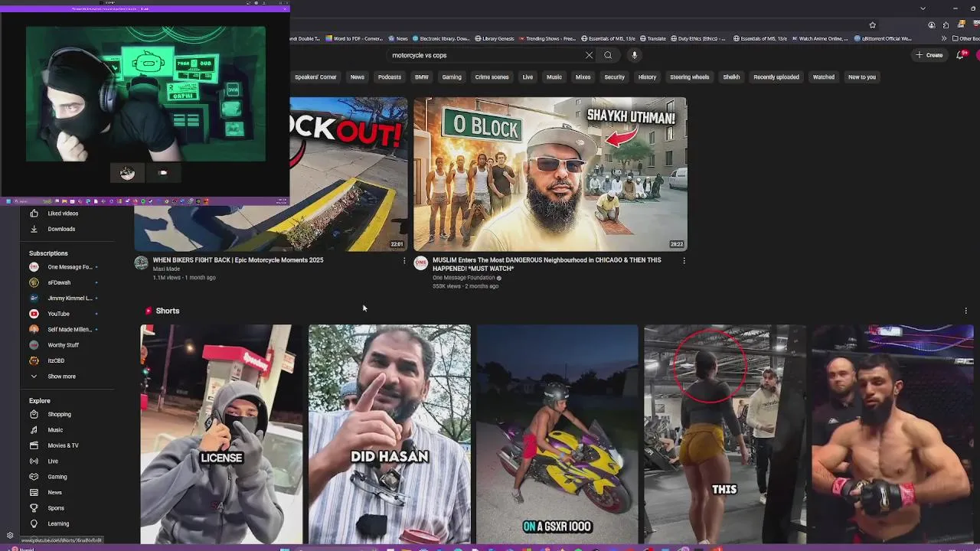Open options menu for WHEN BIKERS FIGHT BACK video
Image resolution: width=980 pixels, height=551 pixels.
[x=404, y=261]
